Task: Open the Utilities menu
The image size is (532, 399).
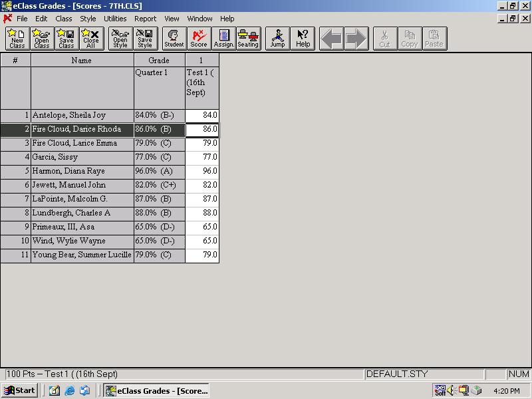Action: pyautogui.click(x=115, y=19)
